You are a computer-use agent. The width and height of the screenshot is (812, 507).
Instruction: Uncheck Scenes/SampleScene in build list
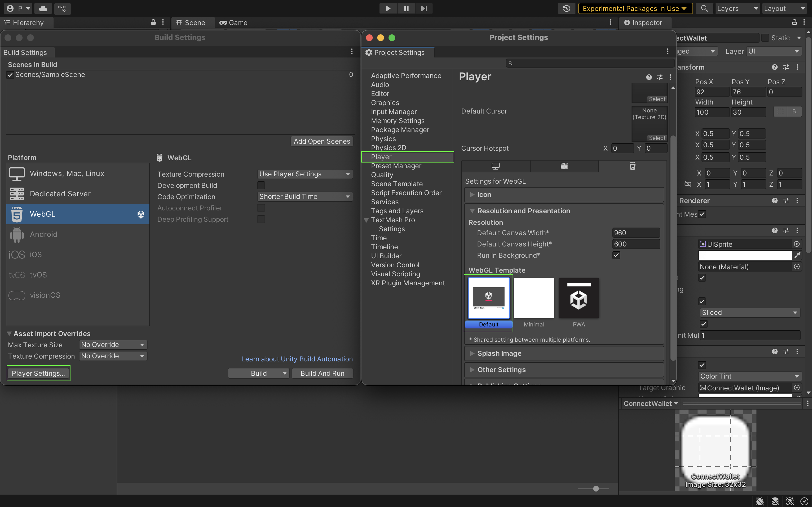[10, 75]
